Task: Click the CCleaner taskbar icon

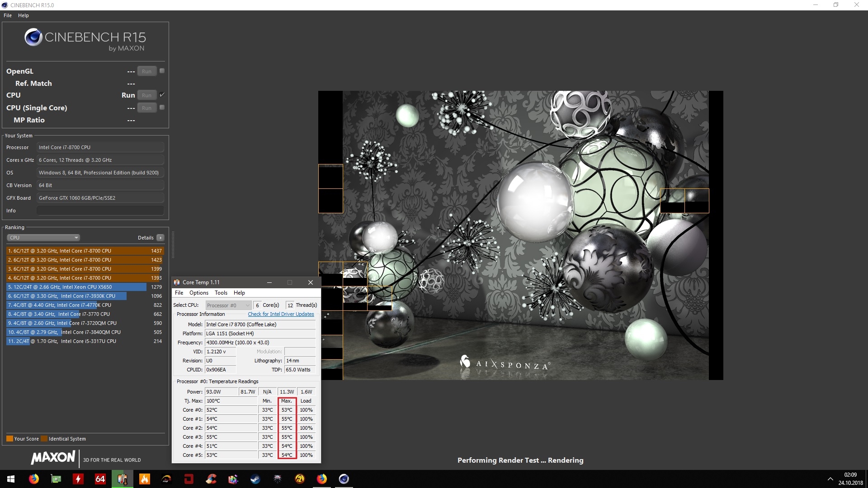Action: [211, 479]
